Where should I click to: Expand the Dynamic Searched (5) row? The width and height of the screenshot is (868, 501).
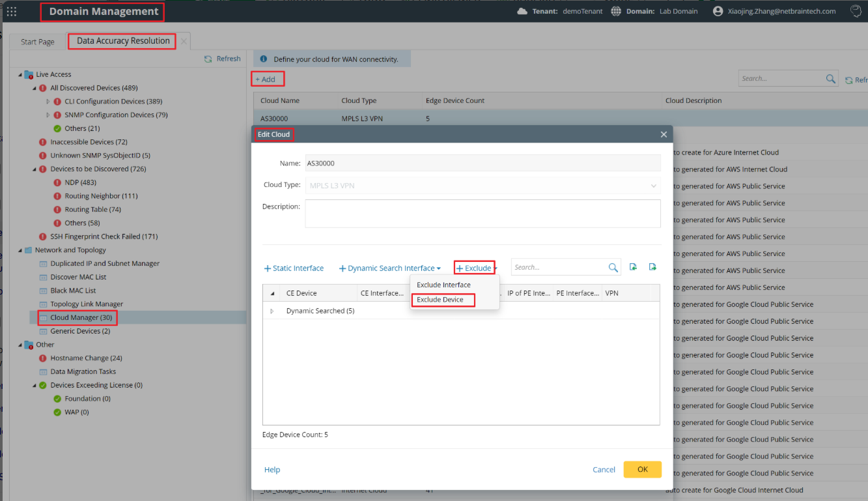[x=272, y=311]
